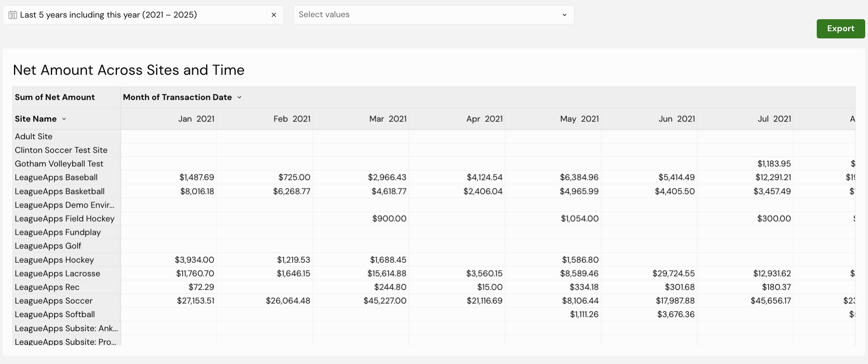
Task: Click the Net Amount Across Sites title
Action: click(129, 70)
